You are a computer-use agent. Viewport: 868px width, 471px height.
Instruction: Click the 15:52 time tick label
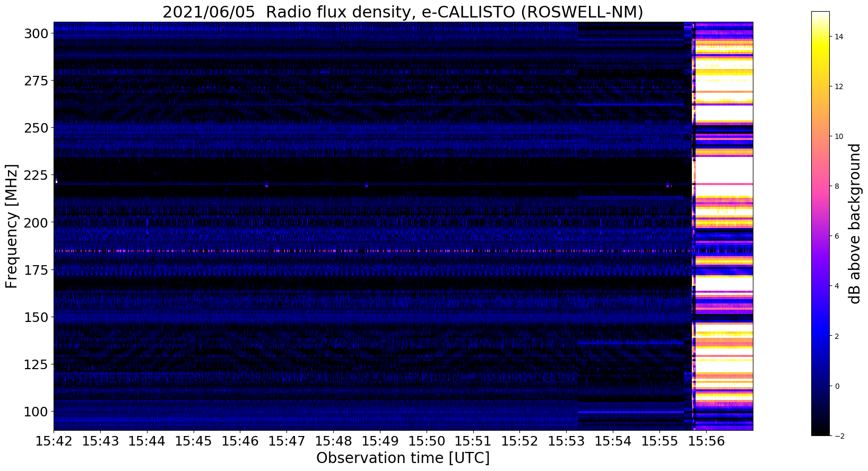[x=520, y=441]
